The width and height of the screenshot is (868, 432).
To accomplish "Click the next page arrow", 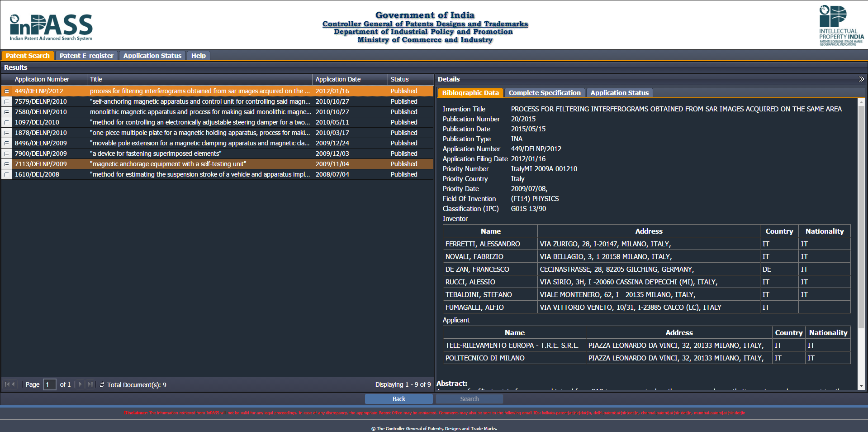I will click(x=81, y=384).
